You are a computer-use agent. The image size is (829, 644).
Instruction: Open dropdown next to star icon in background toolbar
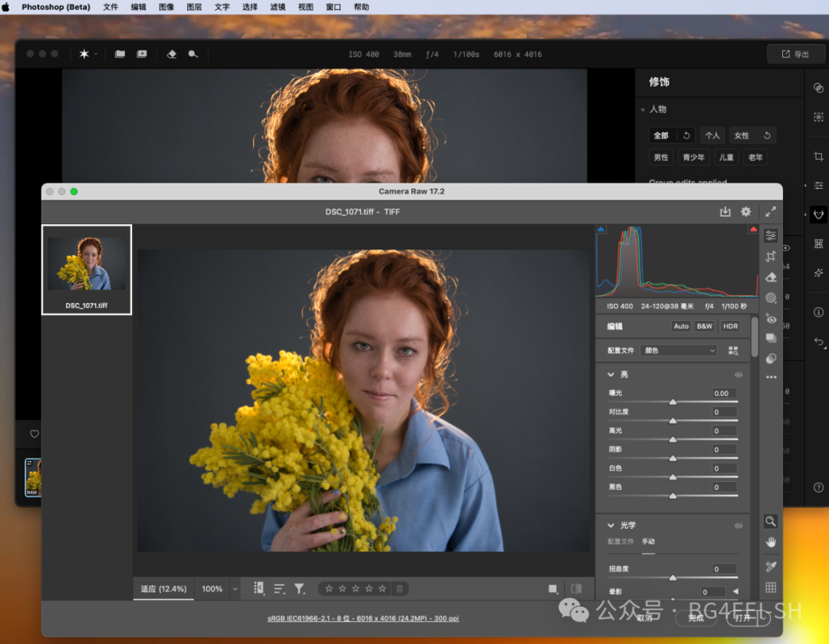[96, 54]
